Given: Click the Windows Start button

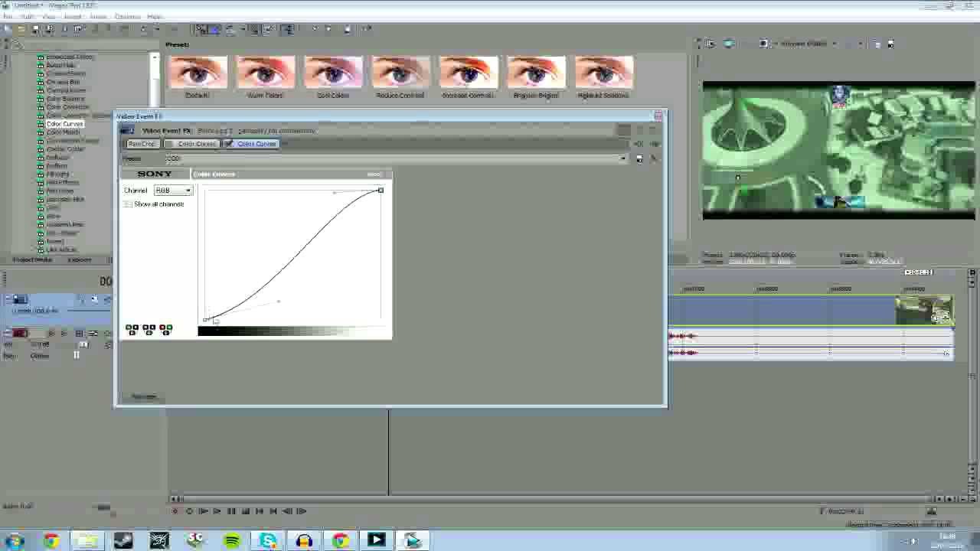Looking at the screenshot, I should point(15,541).
